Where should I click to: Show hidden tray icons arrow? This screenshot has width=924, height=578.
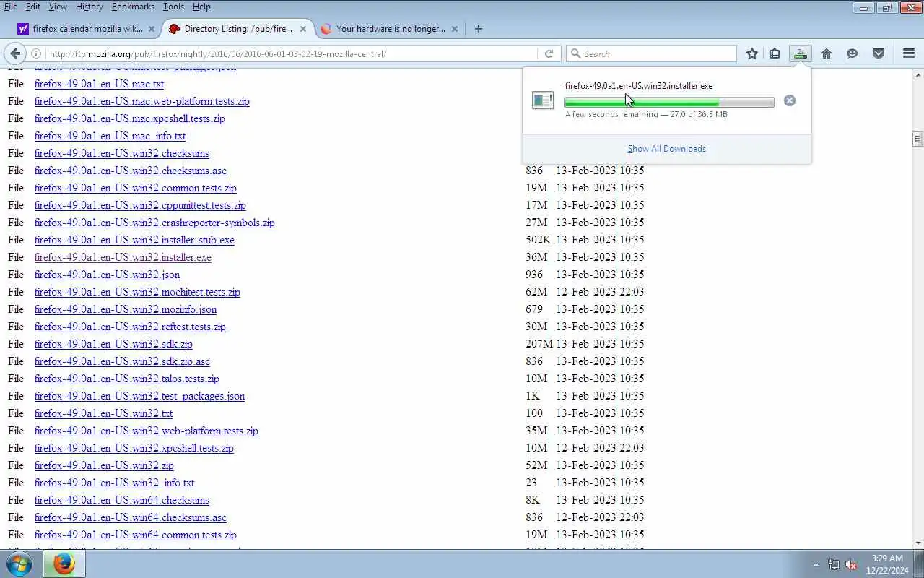816,565
